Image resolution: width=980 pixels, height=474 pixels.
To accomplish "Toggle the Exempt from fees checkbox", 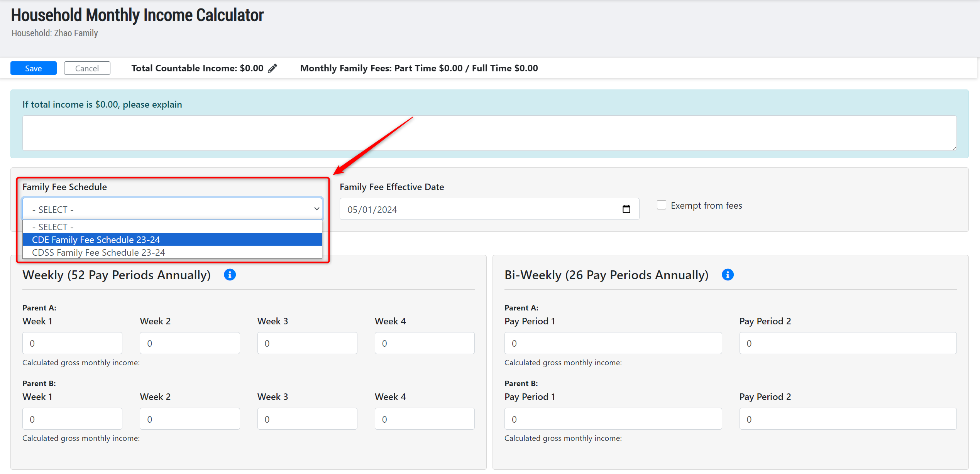I will click(x=662, y=205).
